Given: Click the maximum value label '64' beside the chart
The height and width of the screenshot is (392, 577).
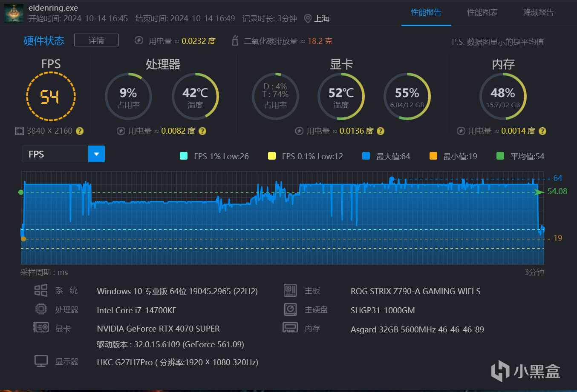Looking at the screenshot, I should (x=558, y=178).
